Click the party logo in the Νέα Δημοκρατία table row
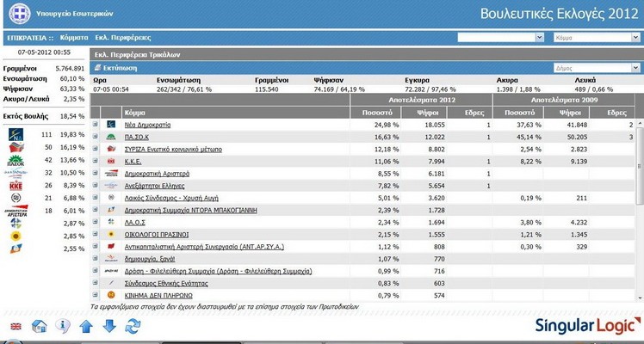 click(111, 125)
